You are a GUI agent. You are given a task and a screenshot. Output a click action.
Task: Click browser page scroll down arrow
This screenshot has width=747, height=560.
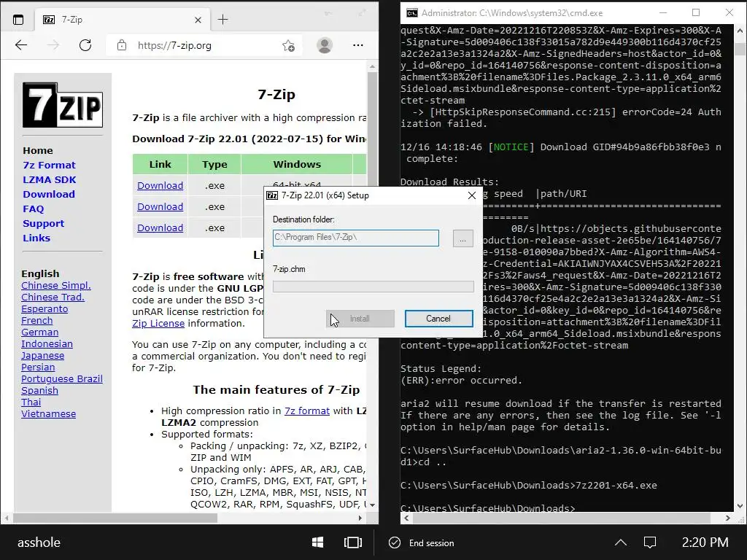[x=372, y=505]
